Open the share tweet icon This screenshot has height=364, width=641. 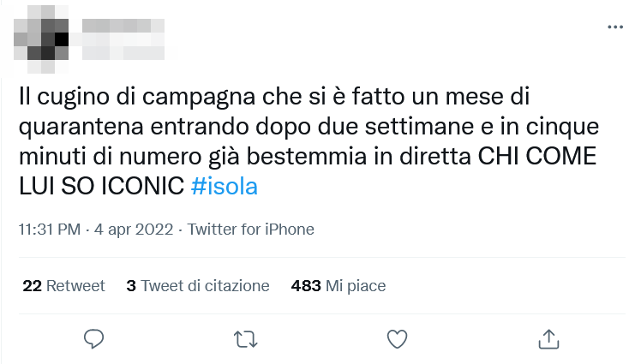[x=548, y=338]
